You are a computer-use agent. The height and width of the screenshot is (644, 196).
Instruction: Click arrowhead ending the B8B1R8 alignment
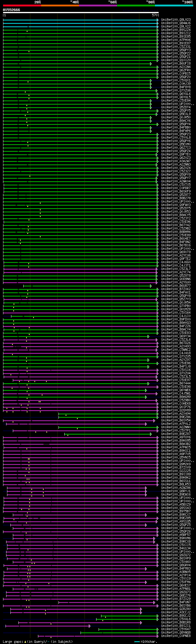pos(141,623)
